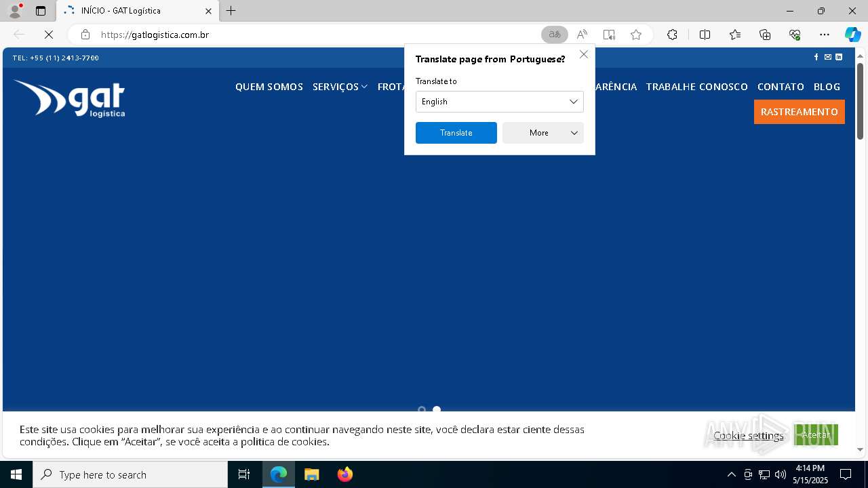Stop loading the page
The image size is (868, 488).
(x=49, y=35)
